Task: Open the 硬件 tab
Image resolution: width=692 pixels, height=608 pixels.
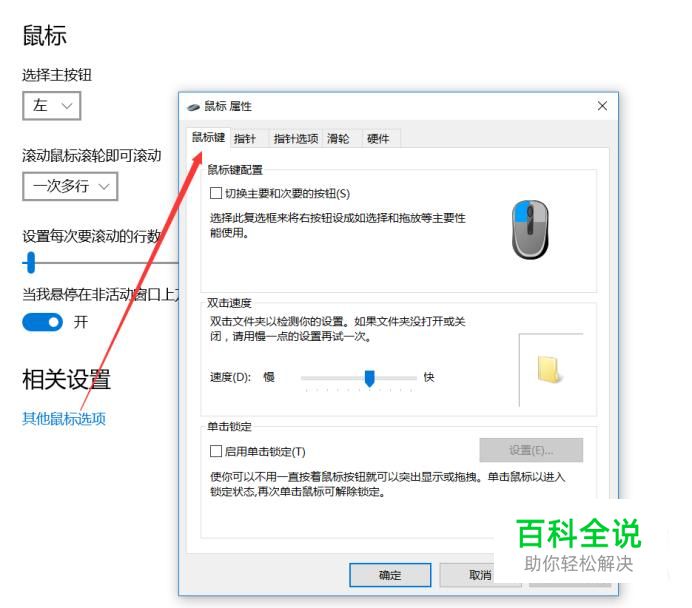Action: pyautogui.click(x=378, y=139)
